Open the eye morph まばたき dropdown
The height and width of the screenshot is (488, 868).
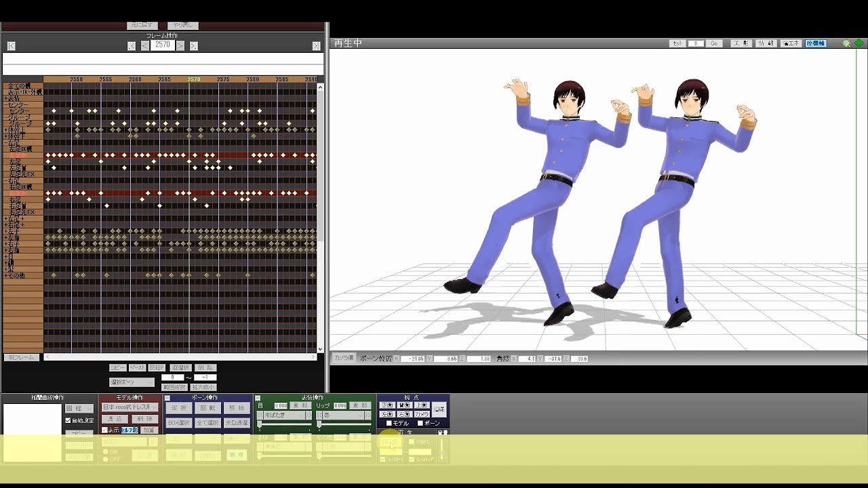285,415
